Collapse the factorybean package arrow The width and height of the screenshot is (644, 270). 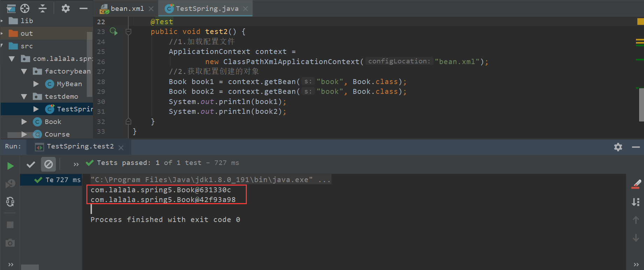tap(24, 71)
